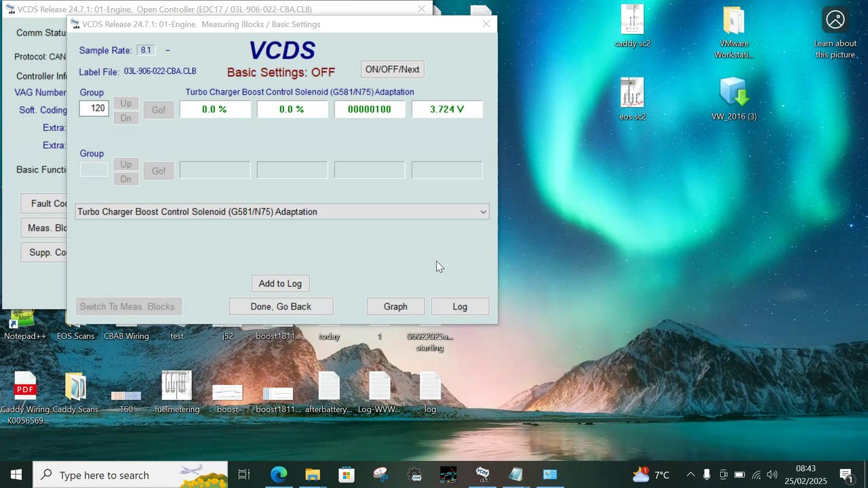
Task: Show hidden system tray icons
Action: point(690,474)
